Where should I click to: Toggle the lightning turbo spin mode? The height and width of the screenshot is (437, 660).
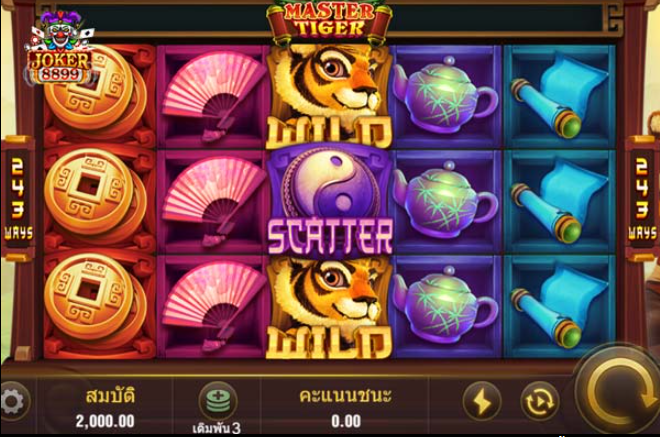coord(482,402)
